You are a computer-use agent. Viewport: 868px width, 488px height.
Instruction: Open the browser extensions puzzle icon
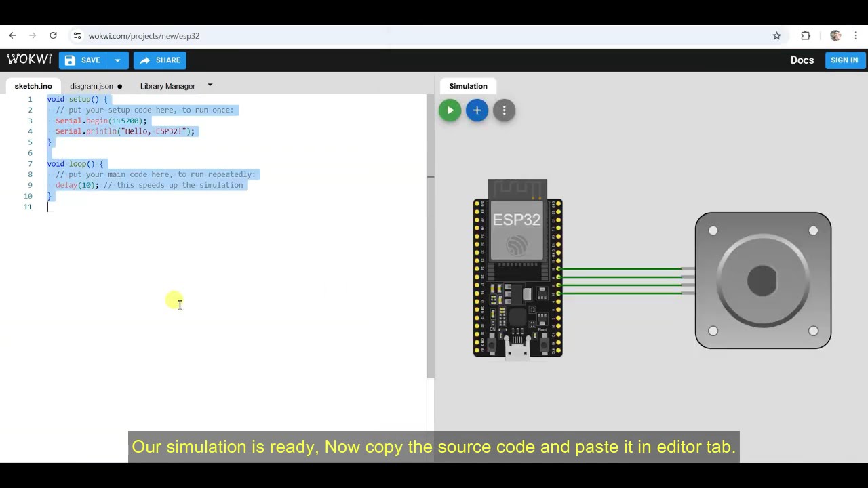pyautogui.click(x=806, y=35)
